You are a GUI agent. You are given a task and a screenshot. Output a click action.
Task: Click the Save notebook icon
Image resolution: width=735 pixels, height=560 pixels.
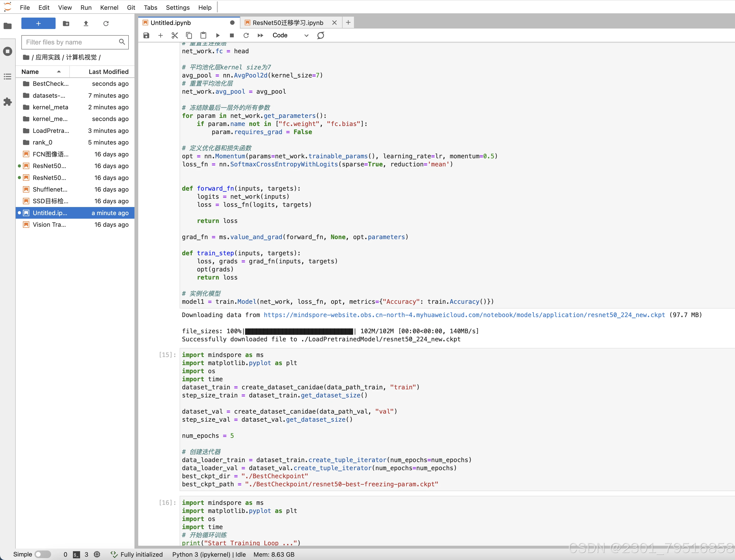146,35
